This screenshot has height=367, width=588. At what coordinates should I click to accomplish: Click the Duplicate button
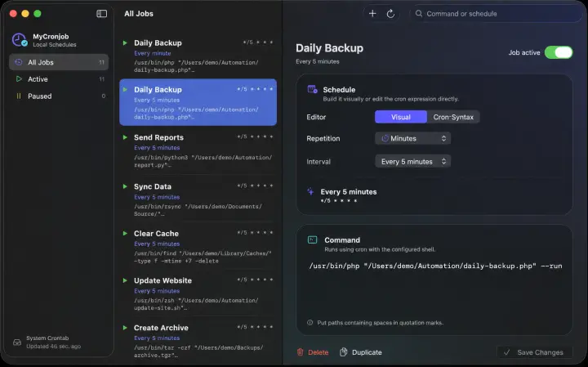coord(361,352)
